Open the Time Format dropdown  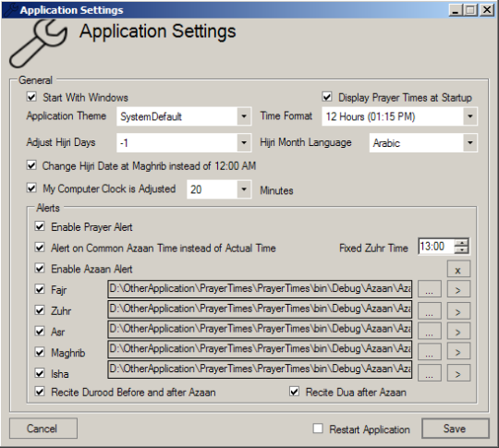470,116
